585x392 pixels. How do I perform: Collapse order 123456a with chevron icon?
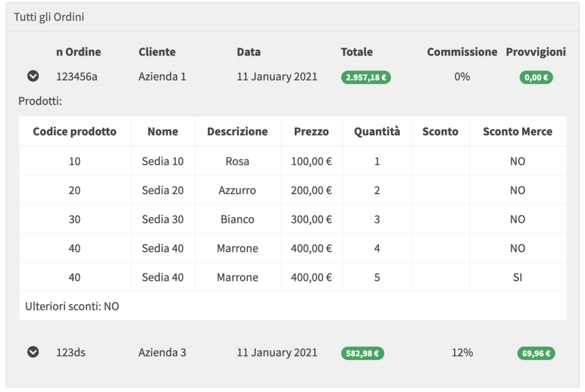pos(33,76)
